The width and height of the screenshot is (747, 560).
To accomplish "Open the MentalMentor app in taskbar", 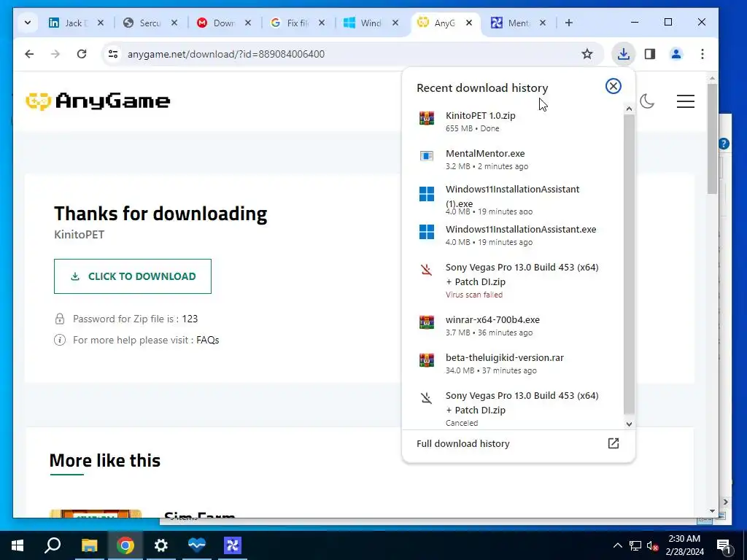I will pos(233,545).
